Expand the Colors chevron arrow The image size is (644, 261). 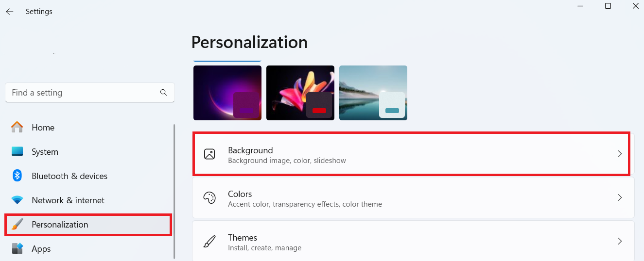coord(620,197)
